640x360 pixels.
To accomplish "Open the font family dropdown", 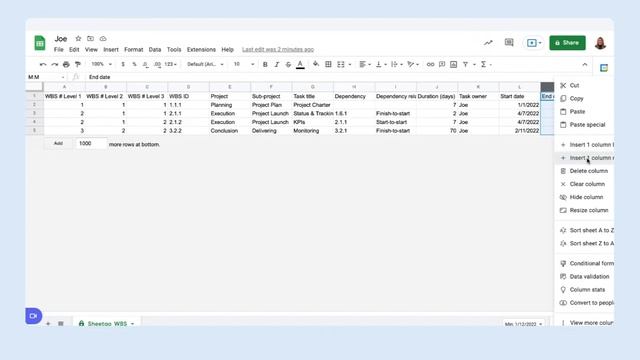I will pyautogui.click(x=205, y=64).
